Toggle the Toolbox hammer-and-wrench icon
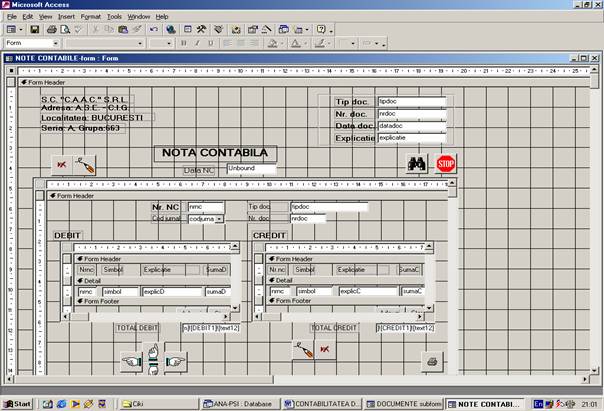The image size is (604, 411). coord(201,30)
